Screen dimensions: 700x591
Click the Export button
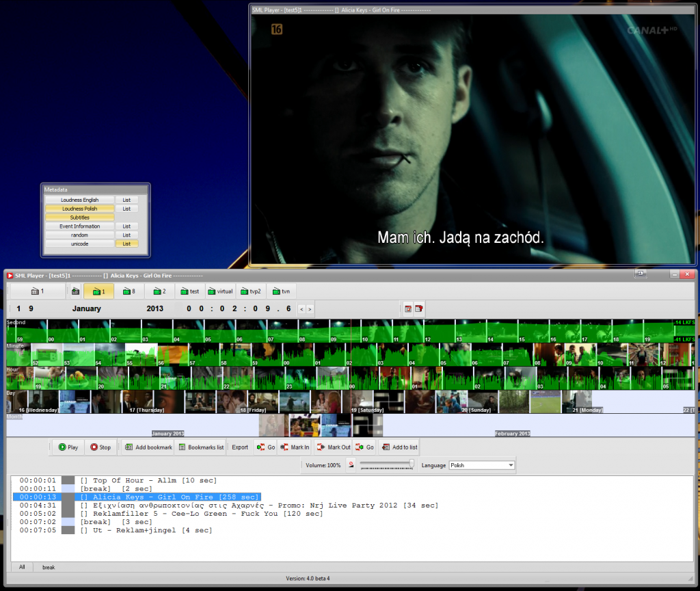pyautogui.click(x=240, y=447)
